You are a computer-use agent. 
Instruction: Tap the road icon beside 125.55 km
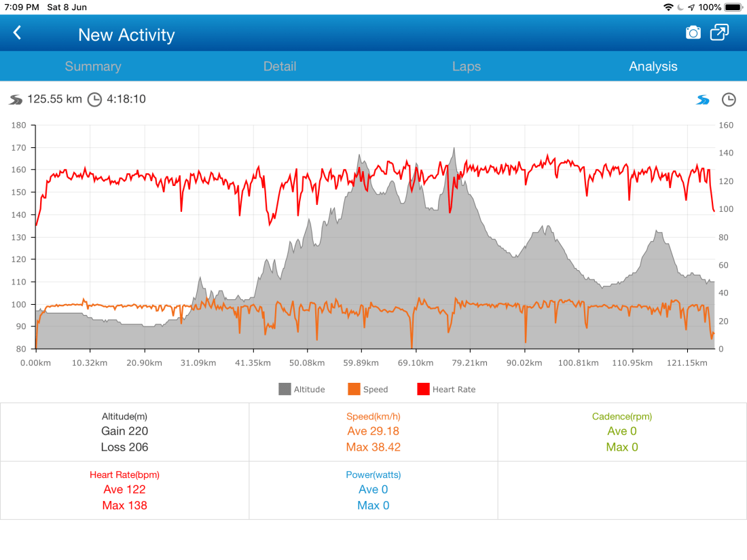click(x=16, y=100)
